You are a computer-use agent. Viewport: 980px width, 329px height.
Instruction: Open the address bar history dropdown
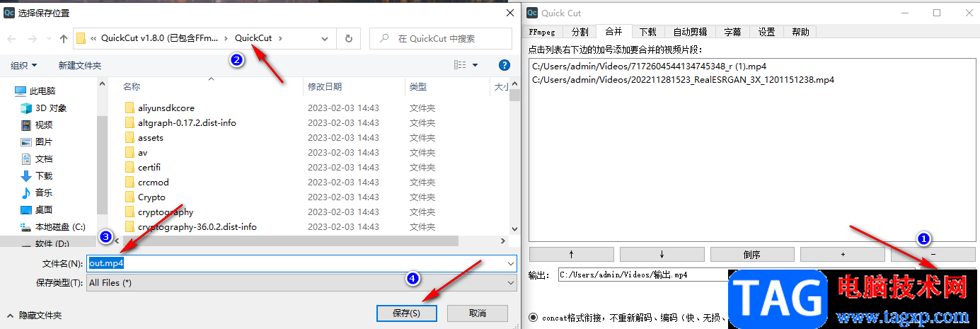tap(328, 38)
